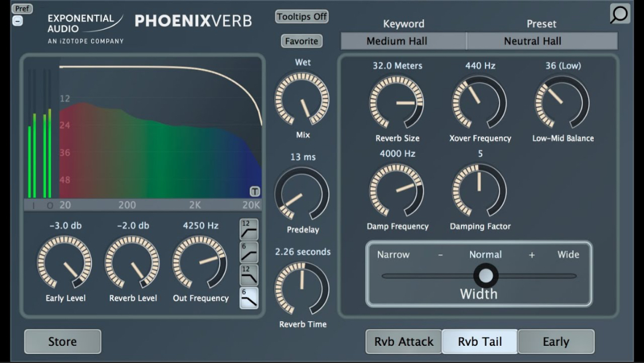Click the Reverb Level knob
This screenshot has height=363, width=644.
(132, 262)
